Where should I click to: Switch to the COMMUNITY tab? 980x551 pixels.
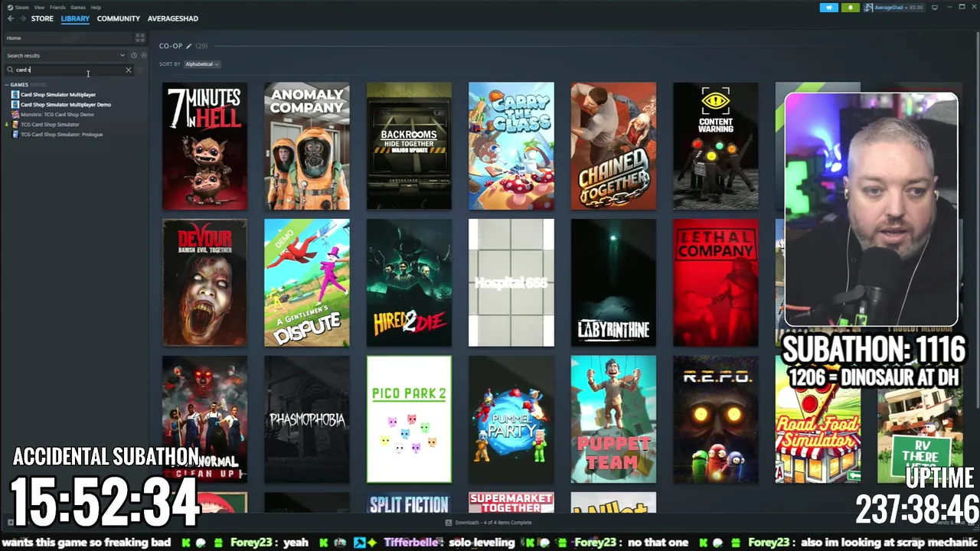[x=118, y=18]
